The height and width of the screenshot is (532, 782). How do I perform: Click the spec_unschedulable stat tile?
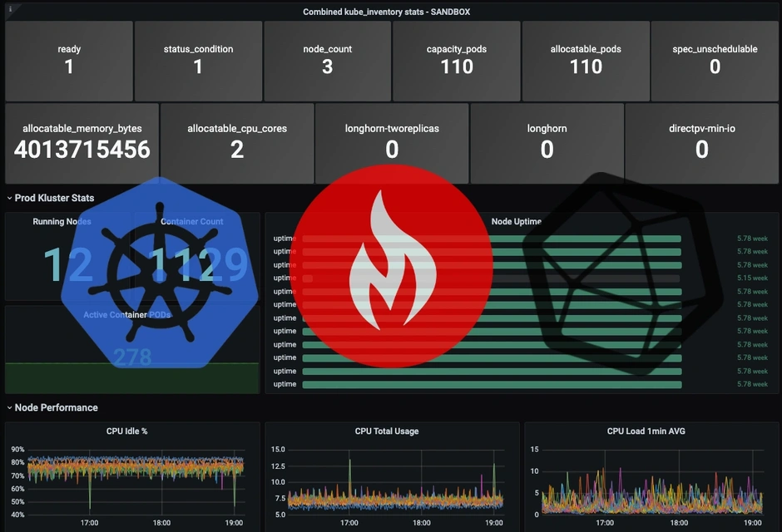click(x=715, y=62)
